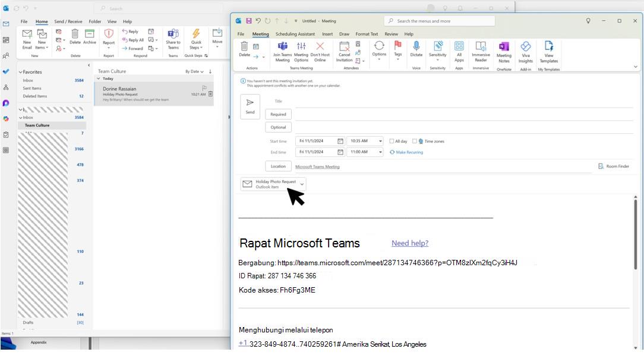Screen dimensions: 644x355
Task: Select Team Culture folder in folder pane
Action: tap(52, 125)
